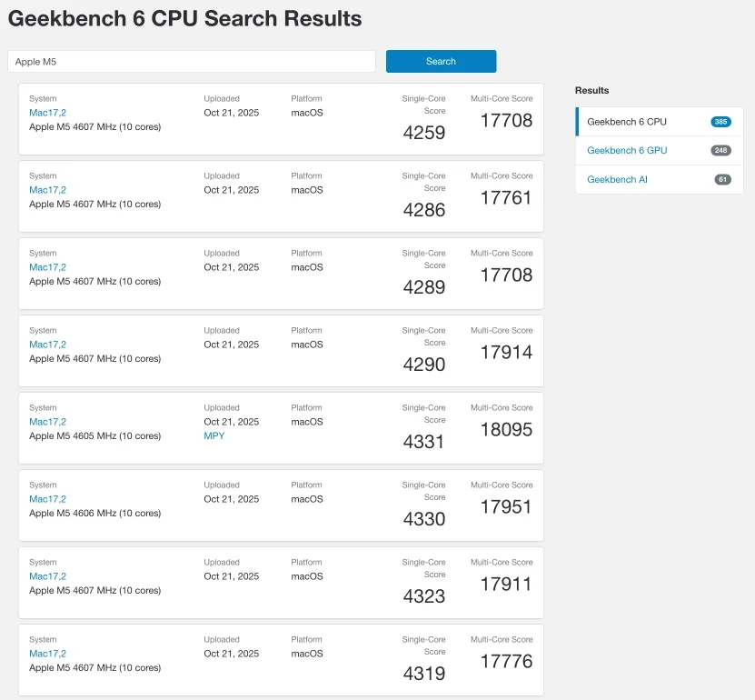Open Mac17,2 link in the 4290 score row

47,345
